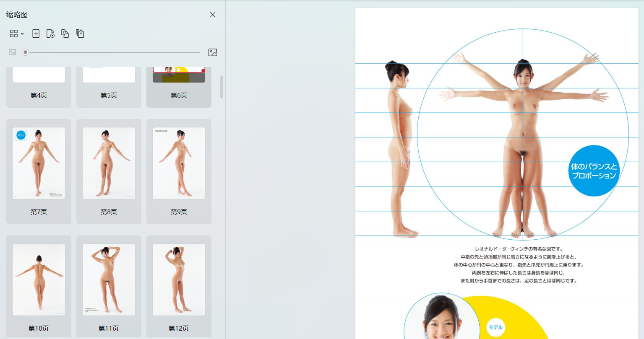
Task: Click the 第4页 page label
Action: (x=39, y=96)
